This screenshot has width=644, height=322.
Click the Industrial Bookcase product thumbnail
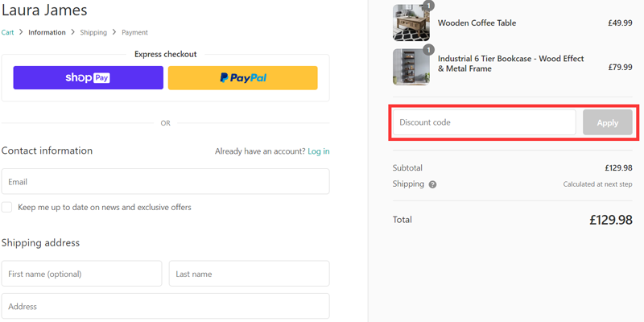click(x=411, y=67)
